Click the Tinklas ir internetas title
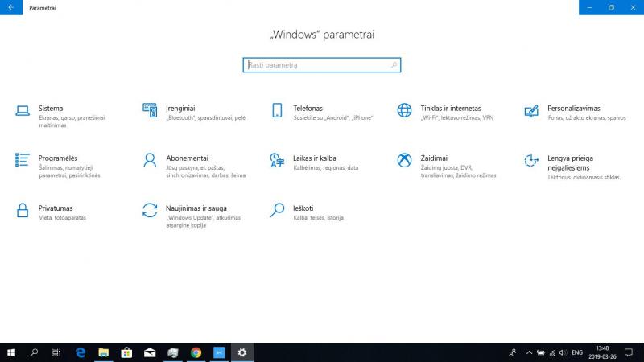Viewport: 644px width, 362px height. coord(451,109)
